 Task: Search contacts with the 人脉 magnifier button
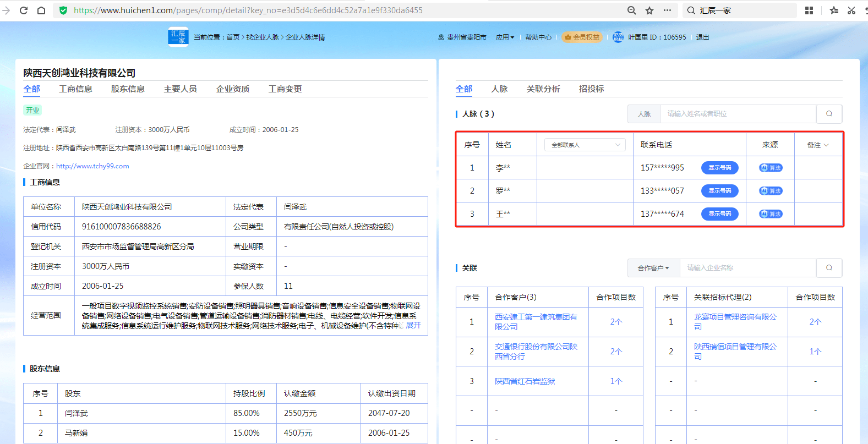[x=829, y=114]
